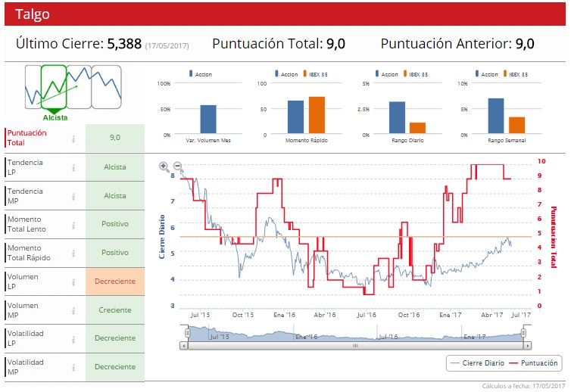The width and height of the screenshot is (571, 392).
Task: Click the Tendencia LP row label
Action: click(x=25, y=167)
